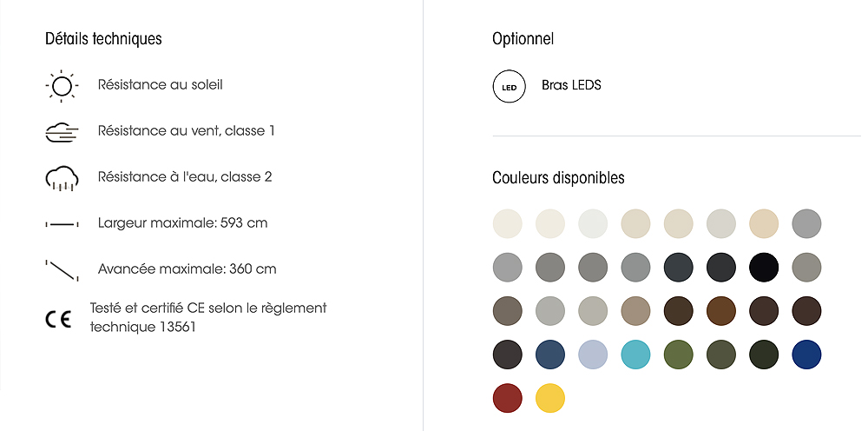
Task: Click the maximum width icon
Action: 62,224
